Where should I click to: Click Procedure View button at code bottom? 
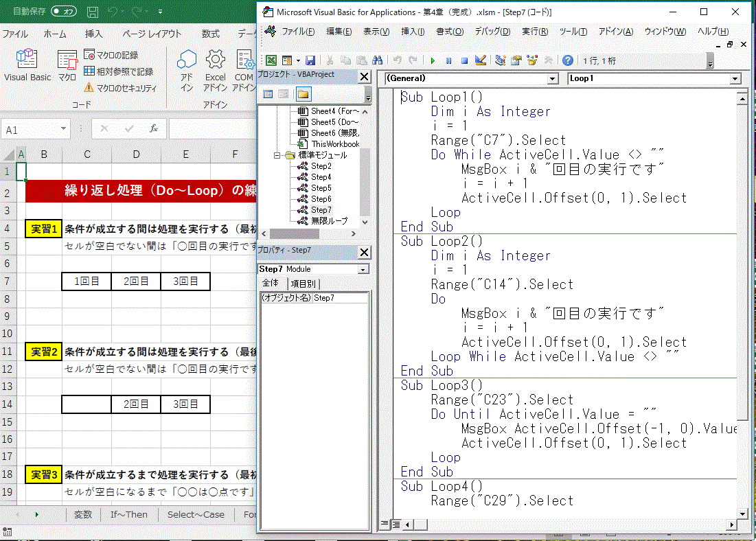coord(385,524)
